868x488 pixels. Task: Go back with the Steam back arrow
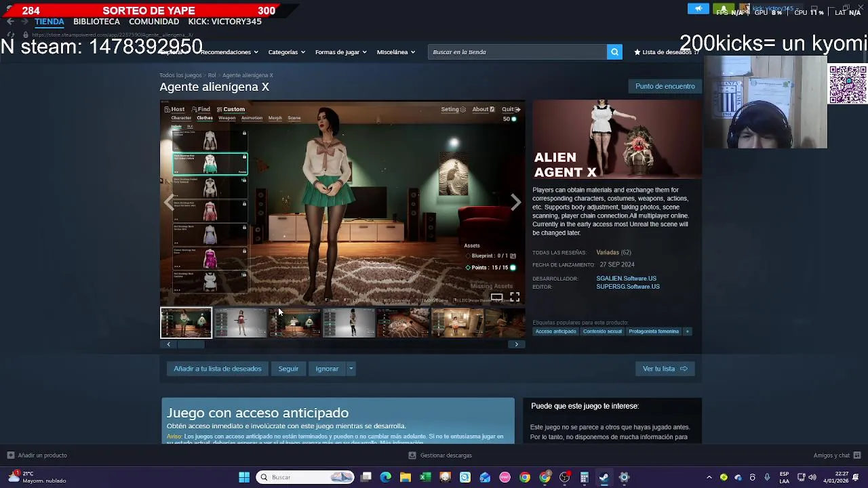pos(10,22)
